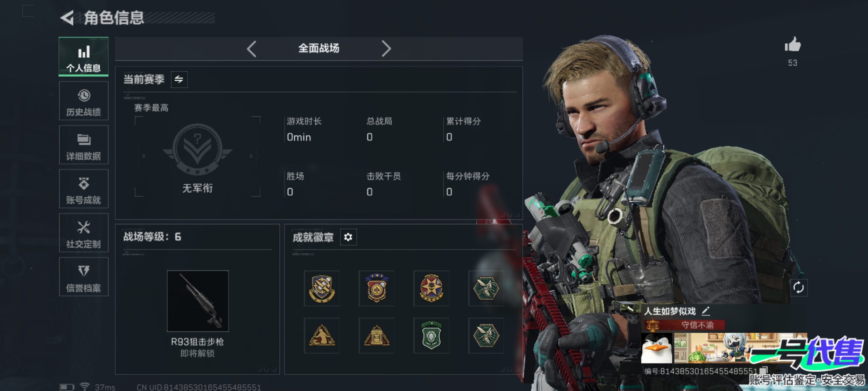Open 账号成就 account achievements
868x391 pixels.
pyautogui.click(x=84, y=189)
